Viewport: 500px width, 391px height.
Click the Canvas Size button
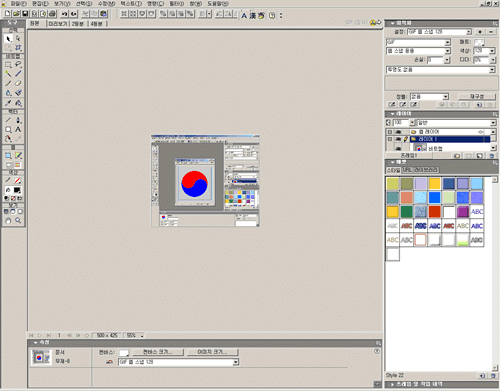point(158,352)
